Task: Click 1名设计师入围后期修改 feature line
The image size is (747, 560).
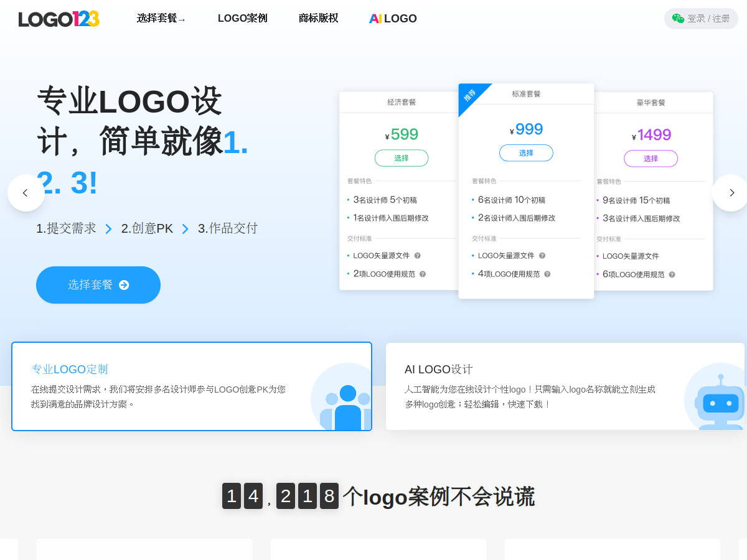Action: [x=390, y=218]
